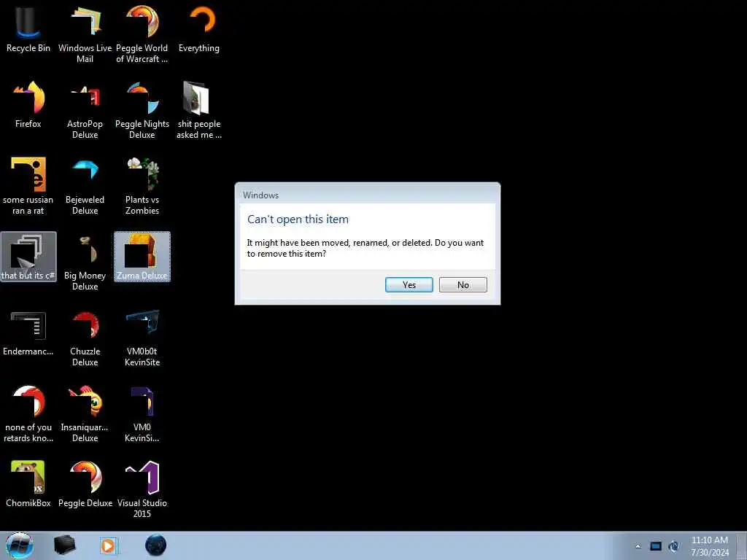Select the Bejeweled Deluxe shortcut
The width and height of the screenshot is (747, 560).
(x=85, y=186)
